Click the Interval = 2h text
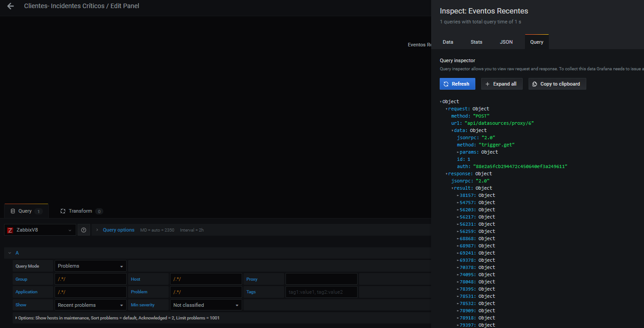This screenshot has width=644, height=328. [x=192, y=230]
